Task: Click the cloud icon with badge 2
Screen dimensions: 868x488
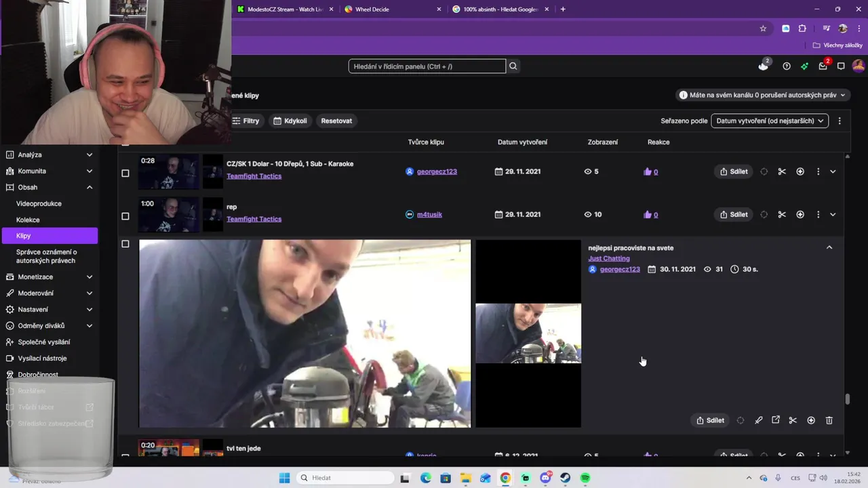Action: [764, 66]
